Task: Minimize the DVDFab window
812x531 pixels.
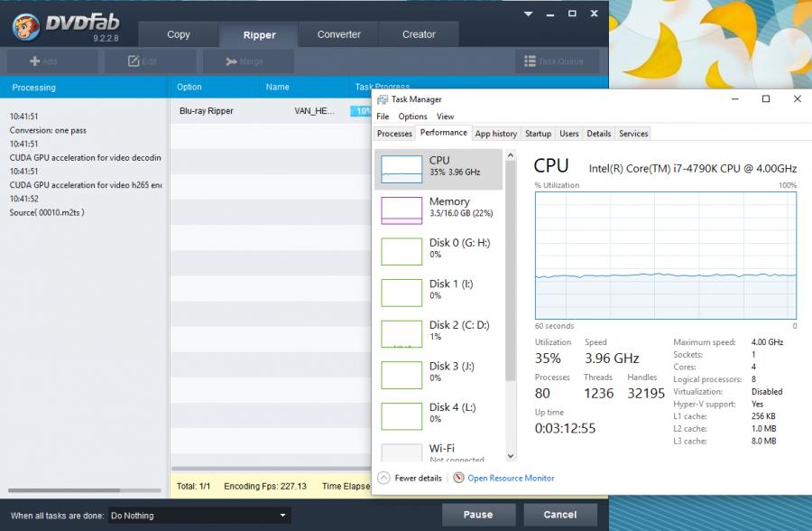Action: point(550,14)
